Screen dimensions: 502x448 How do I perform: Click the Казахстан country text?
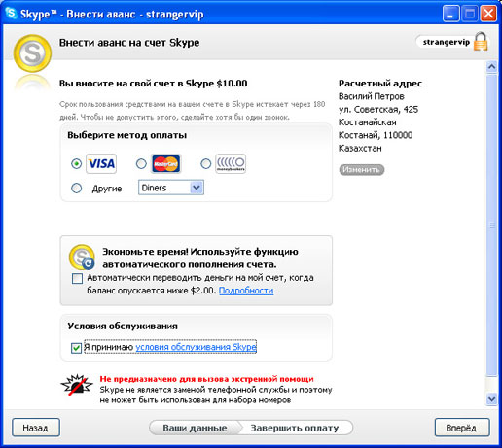pyautogui.click(x=360, y=148)
